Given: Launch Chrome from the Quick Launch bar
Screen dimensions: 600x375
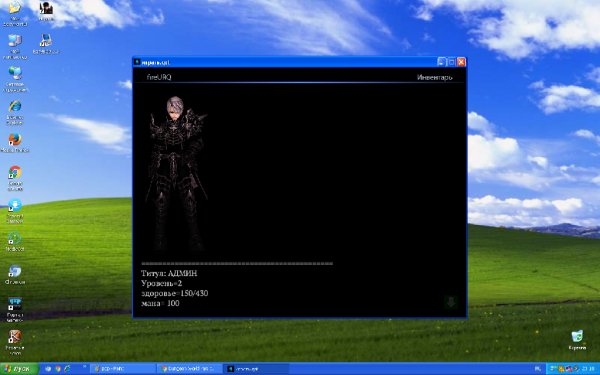Looking at the screenshot, I should (58, 369).
